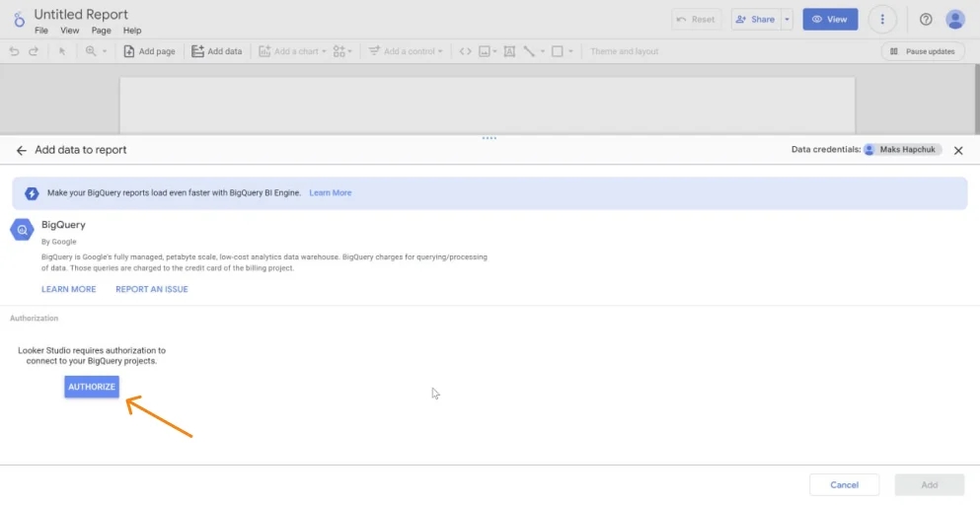This screenshot has height=508, width=980.
Task: Open the account profile avatar
Action: pyautogui.click(x=955, y=20)
